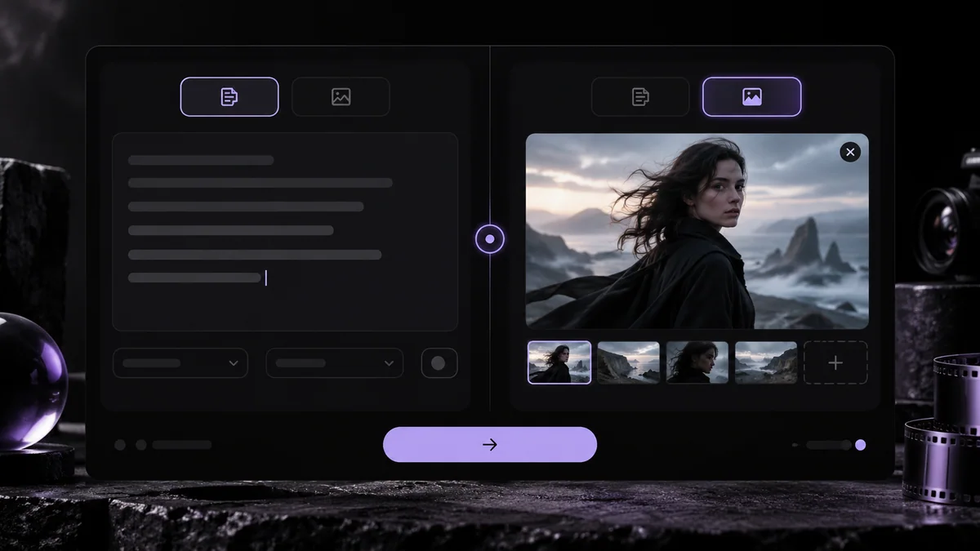
Task: Select the text document tab in left panel
Action: 229,96
